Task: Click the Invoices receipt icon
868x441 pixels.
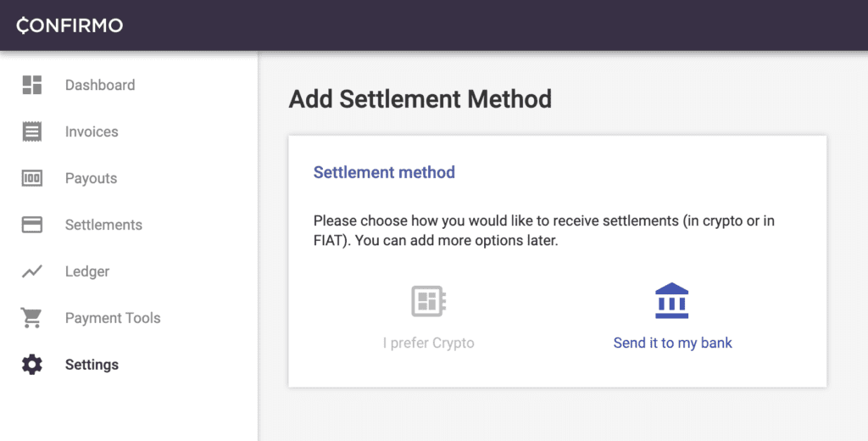Action: 32,131
